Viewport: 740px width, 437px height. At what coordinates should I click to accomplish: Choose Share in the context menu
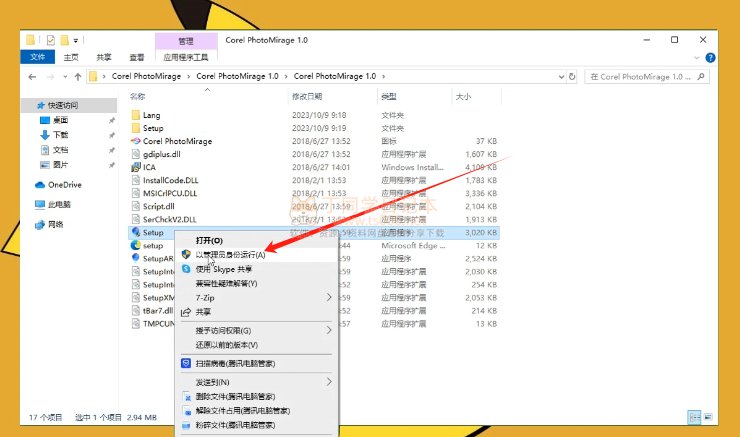click(x=257, y=312)
